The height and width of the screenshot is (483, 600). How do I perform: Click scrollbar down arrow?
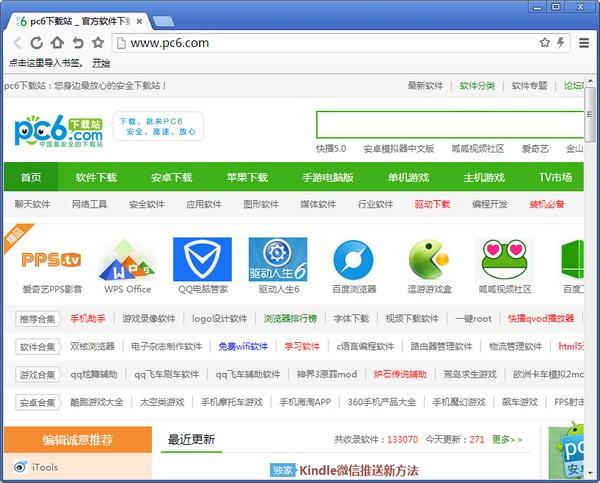coord(590,473)
